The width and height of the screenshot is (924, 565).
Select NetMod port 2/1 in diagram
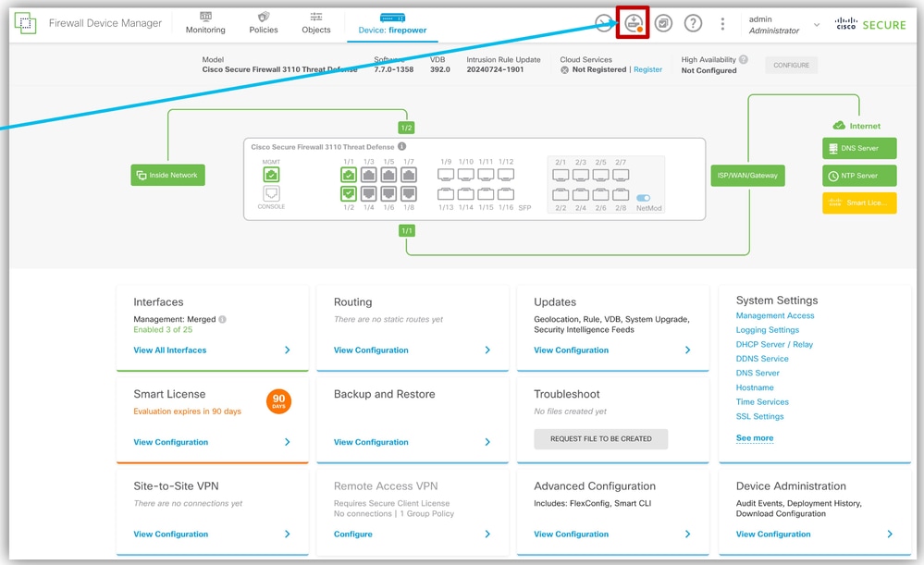tap(561, 176)
